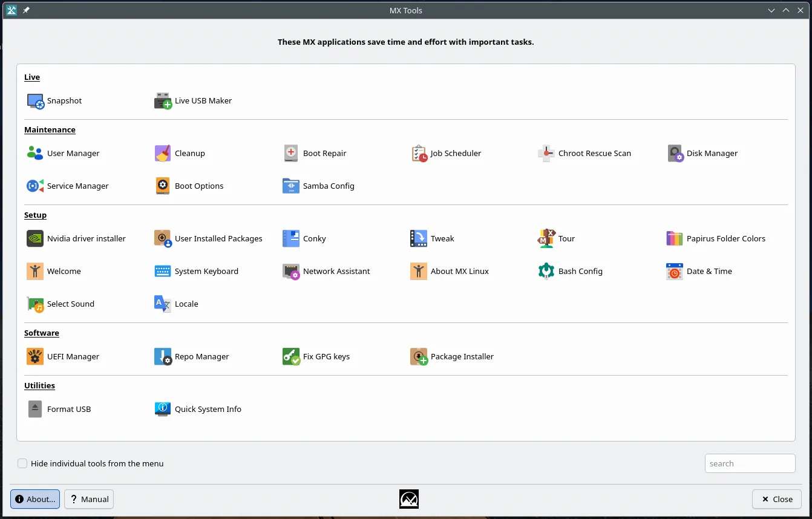Start Quick System Info
The image size is (812, 519).
tap(198, 409)
